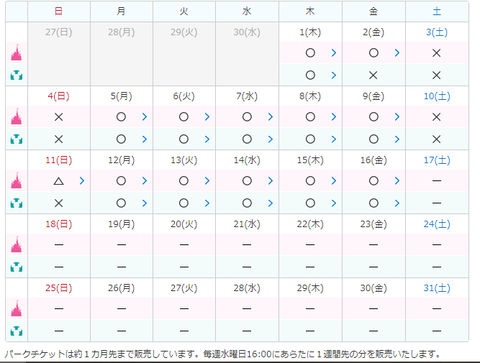Open Disneyland arrow for 13(火)
Image resolution: width=480 pixels, height=363 pixels.
point(207,181)
